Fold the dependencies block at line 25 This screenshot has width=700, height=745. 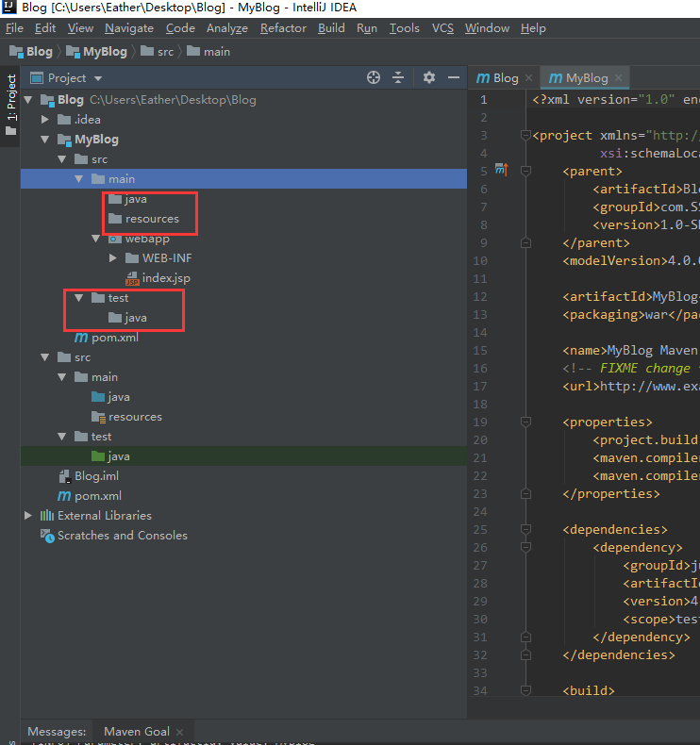coord(525,529)
